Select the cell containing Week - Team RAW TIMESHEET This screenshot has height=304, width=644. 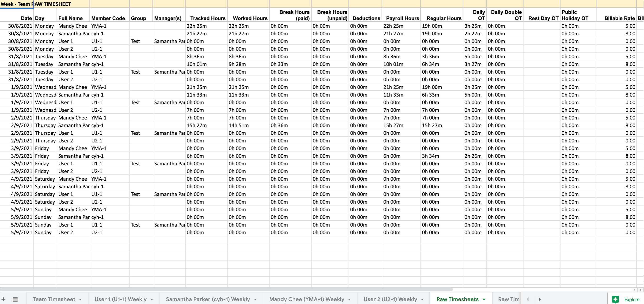(16, 4)
